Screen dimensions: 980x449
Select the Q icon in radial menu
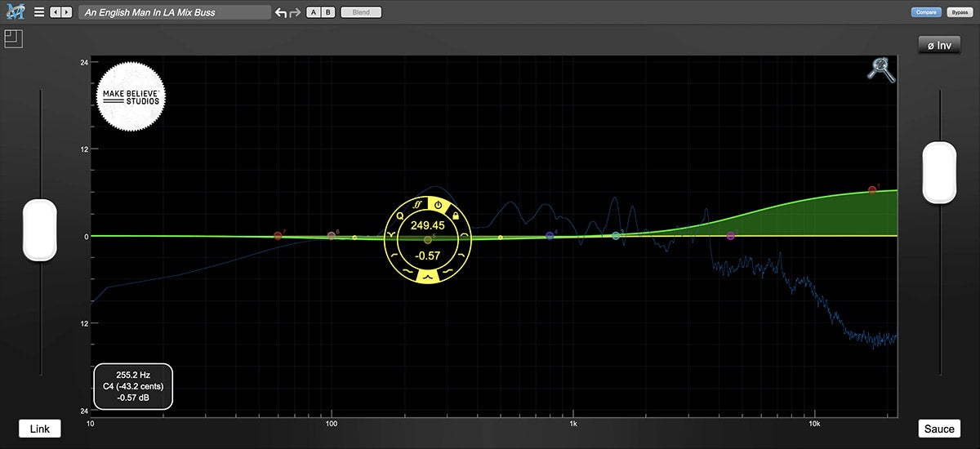tap(400, 216)
